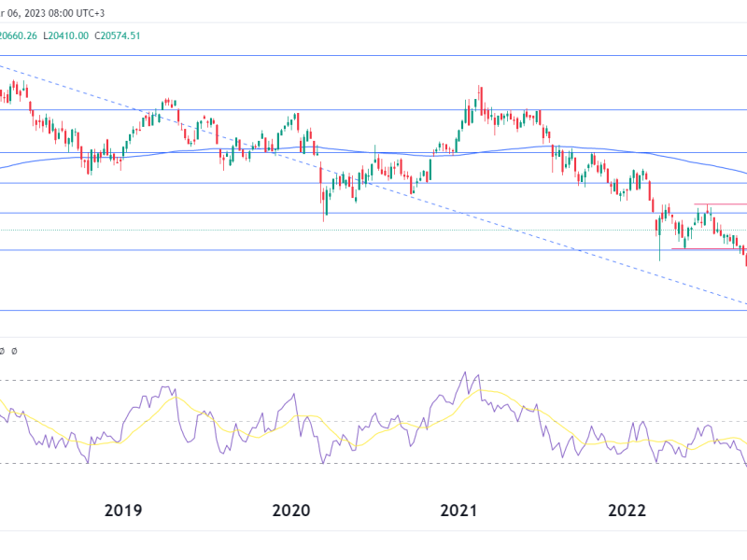Click the purple oscillator peak in early 2021

coord(464,373)
